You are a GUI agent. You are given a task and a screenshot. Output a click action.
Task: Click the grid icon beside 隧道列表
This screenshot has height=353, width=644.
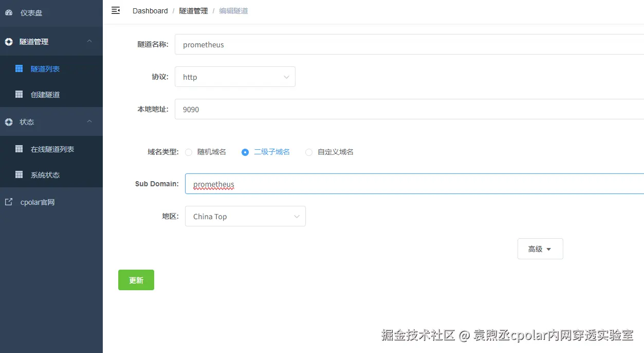tap(19, 68)
